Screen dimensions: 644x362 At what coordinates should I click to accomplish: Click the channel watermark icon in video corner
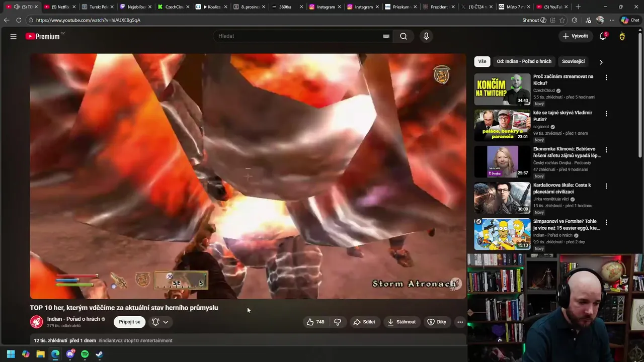pos(455,285)
